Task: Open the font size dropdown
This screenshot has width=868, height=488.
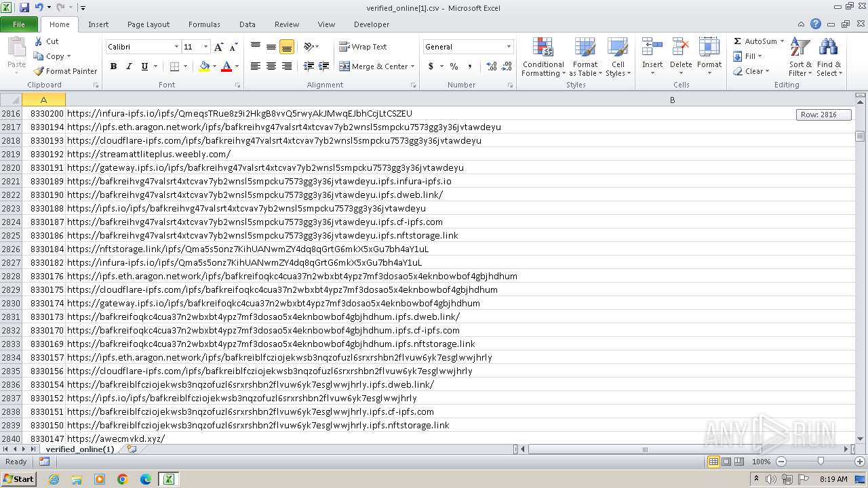Action: click(206, 47)
